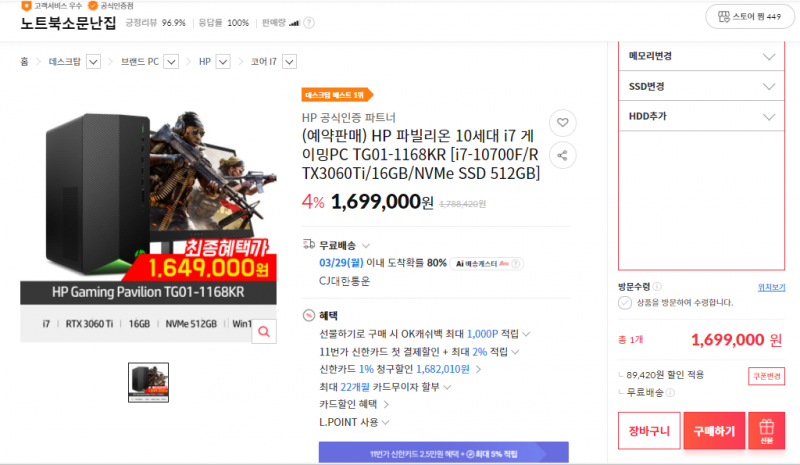
Task: Click info icon next to 방문수령
Action: [657, 286]
